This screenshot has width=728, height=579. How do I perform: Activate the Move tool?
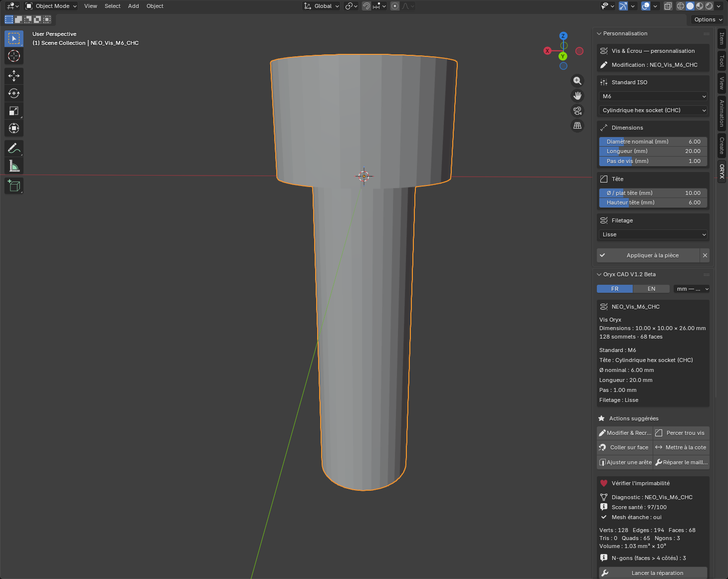coord(14,76)
